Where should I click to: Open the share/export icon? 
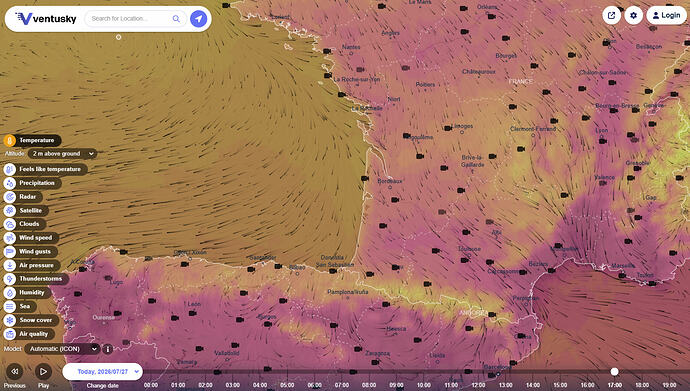pyautogui.click(x=611, y=15)
